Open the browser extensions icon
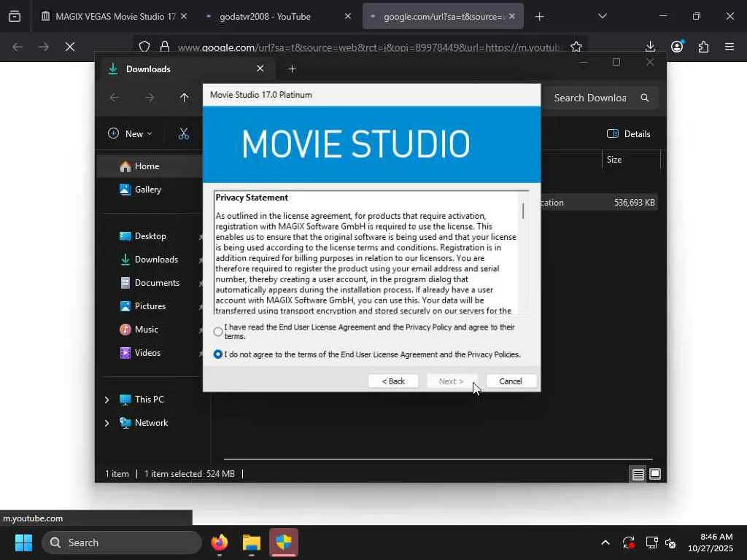 pos(703,47)
